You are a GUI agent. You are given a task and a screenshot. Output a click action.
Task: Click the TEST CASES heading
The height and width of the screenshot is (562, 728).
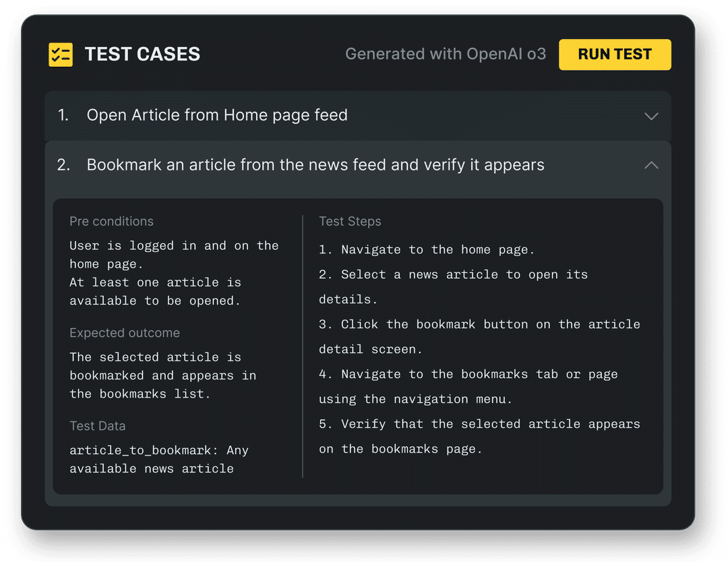pyautogui.click(x=142, y=55)
